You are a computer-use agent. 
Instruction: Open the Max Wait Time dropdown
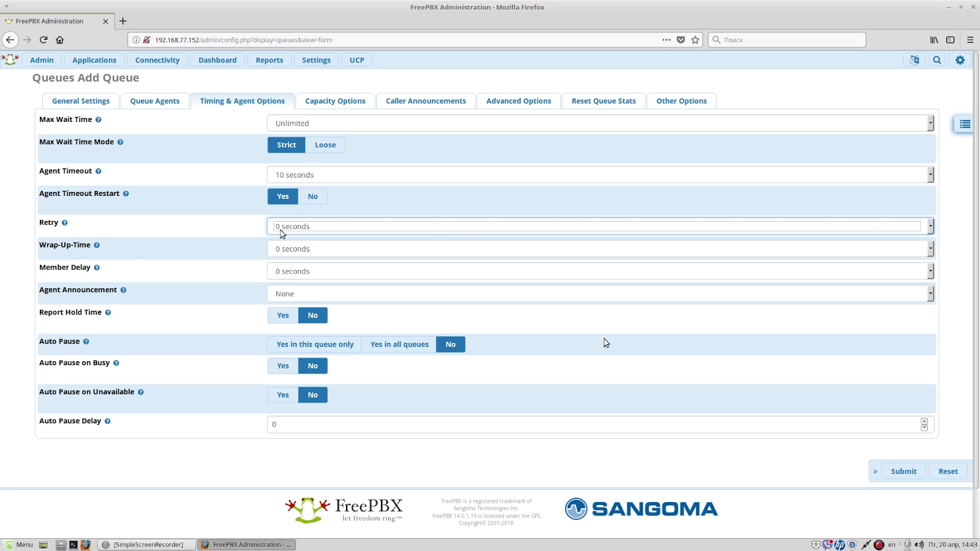tap(600, 123)
